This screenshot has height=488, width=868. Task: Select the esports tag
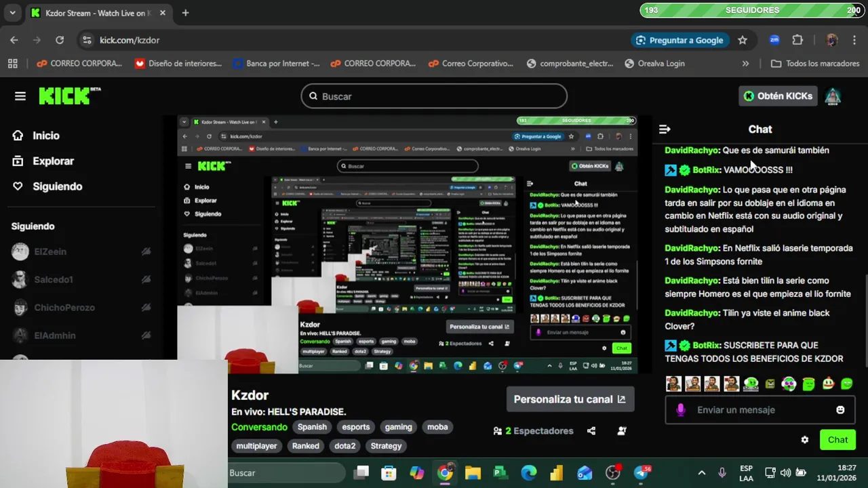[x=356, y=427]
